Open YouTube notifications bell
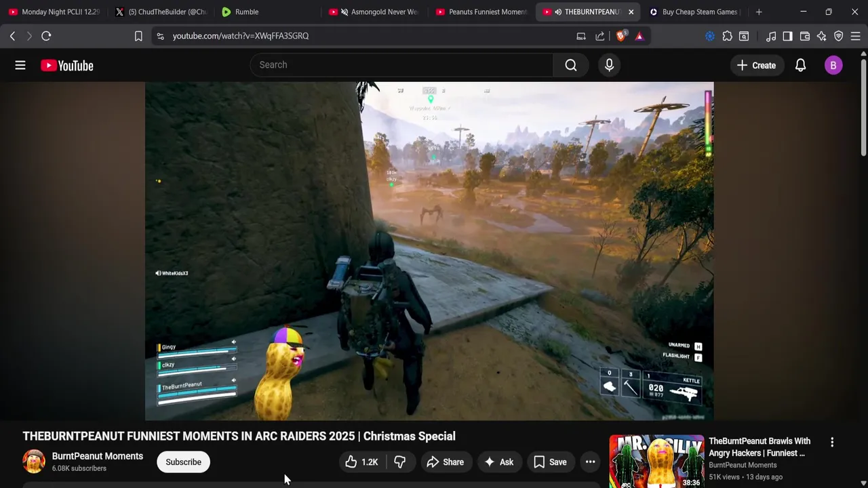The image size is (868, 488). click(x=800, y=65)
